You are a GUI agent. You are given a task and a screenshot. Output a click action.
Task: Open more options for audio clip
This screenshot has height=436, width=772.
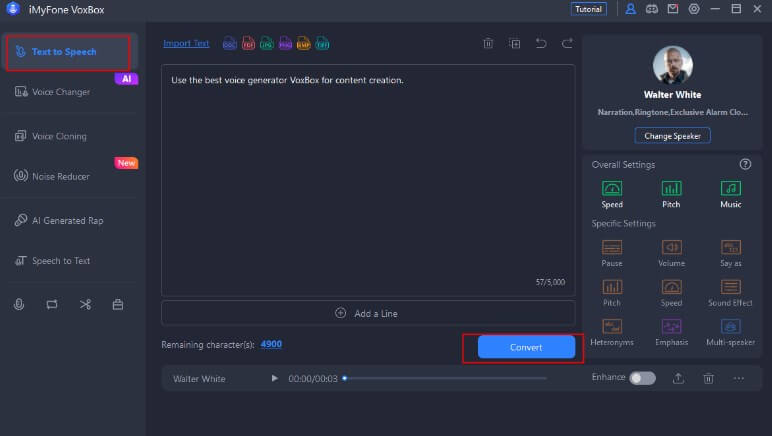tap(739, 378)
